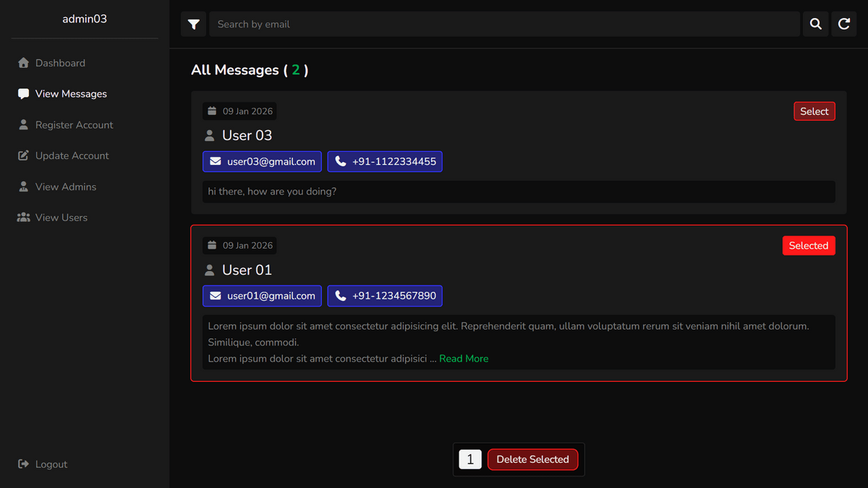
Task: Call User 03 at +91-1122334455
Action: tap(385, 162)
